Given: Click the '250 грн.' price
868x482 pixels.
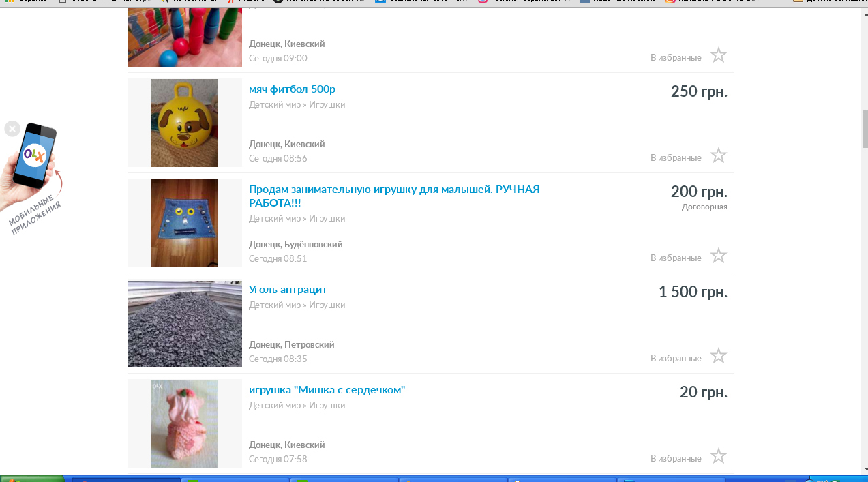Looking at the screenshot, I should click(699, 91).
